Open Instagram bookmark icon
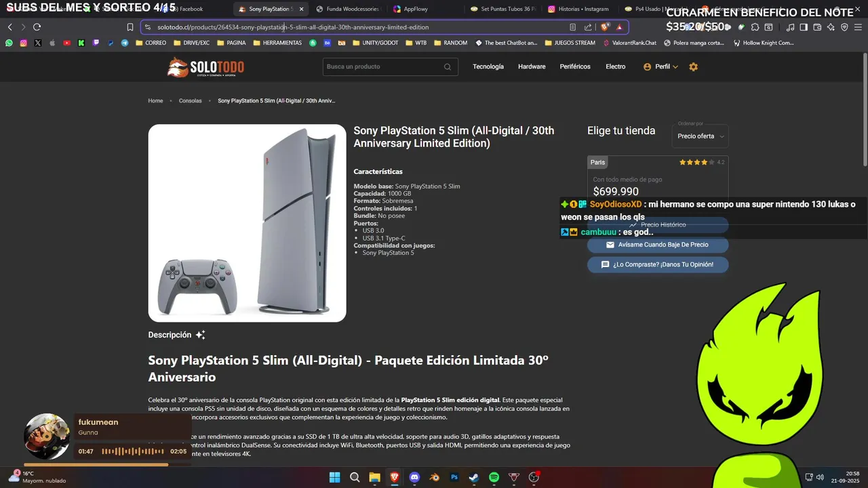This screenshot has height=488, width=868. click(x=23, y=43)
